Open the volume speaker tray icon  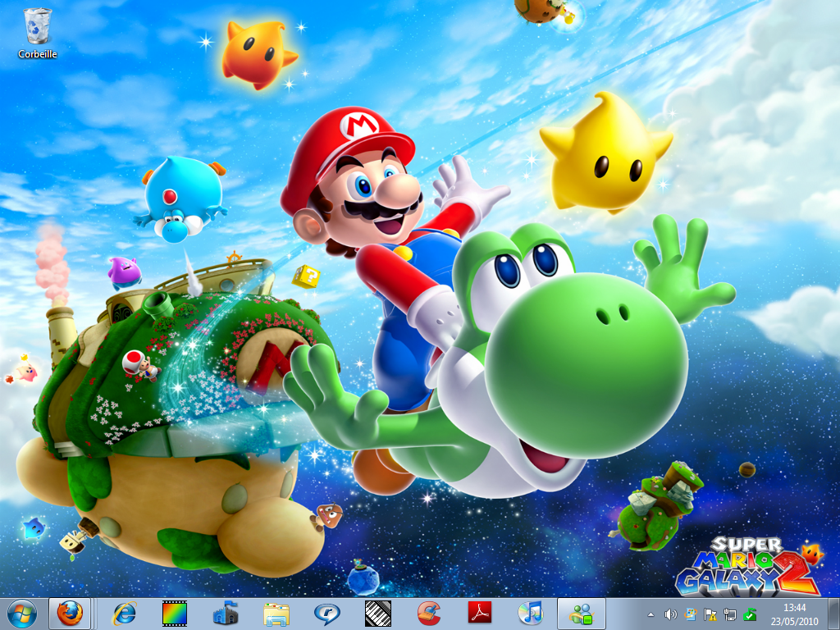point(670,614)
